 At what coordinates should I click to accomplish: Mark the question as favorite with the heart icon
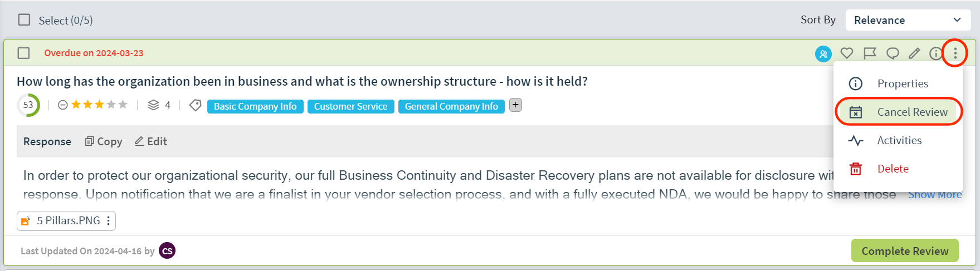pos(846,53)
